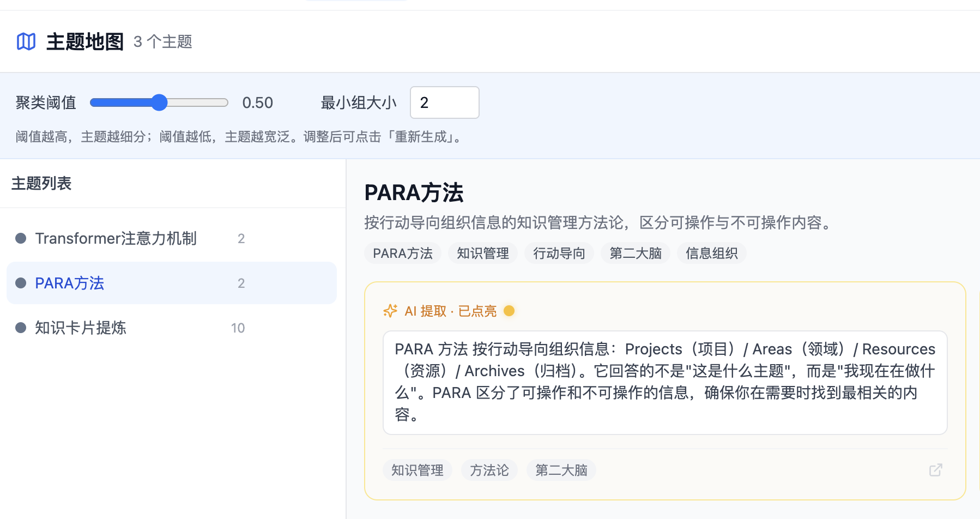Click the 聚类阈值 slider handle

[159, 102]
